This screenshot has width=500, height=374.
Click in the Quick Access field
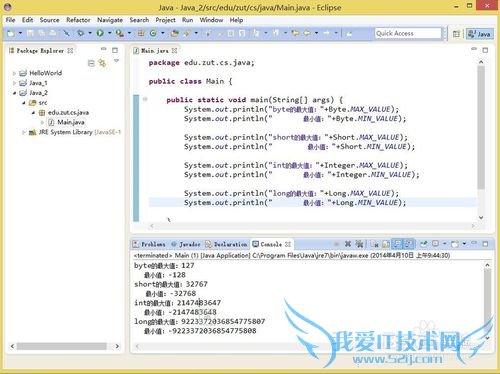click(408, 33)
